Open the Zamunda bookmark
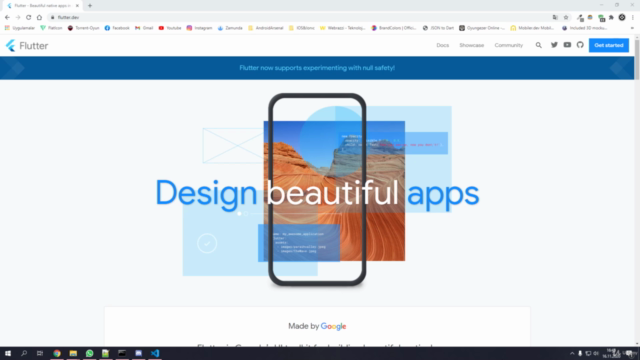Image resolution: width=640 pixels, height=360 pixels. [x=230, y=28]
